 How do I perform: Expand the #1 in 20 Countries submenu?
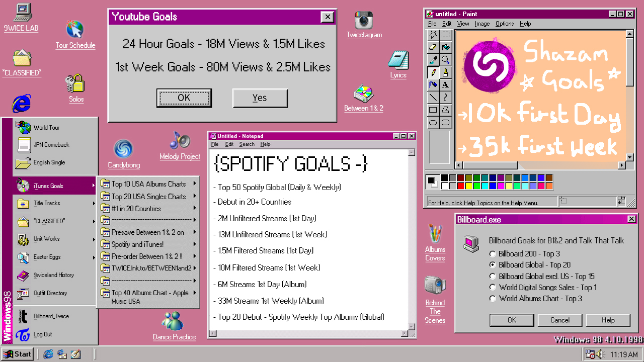[149, 209]
